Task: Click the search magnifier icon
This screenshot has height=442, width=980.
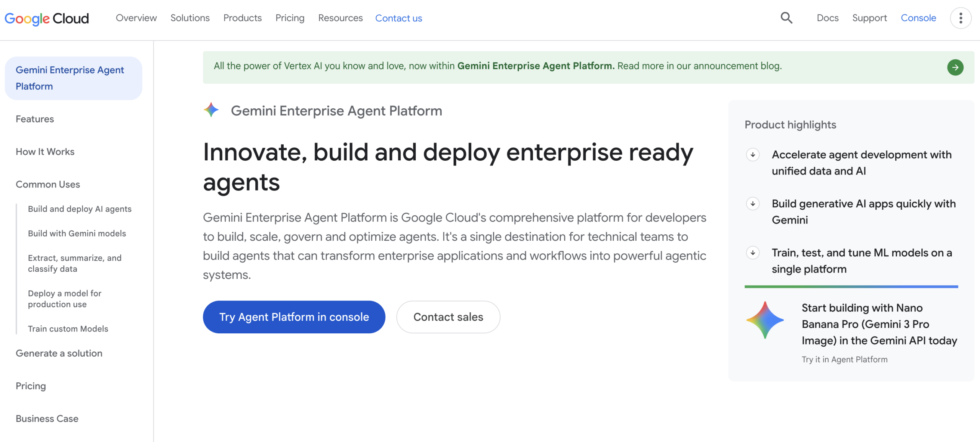Action: point(786,18)
